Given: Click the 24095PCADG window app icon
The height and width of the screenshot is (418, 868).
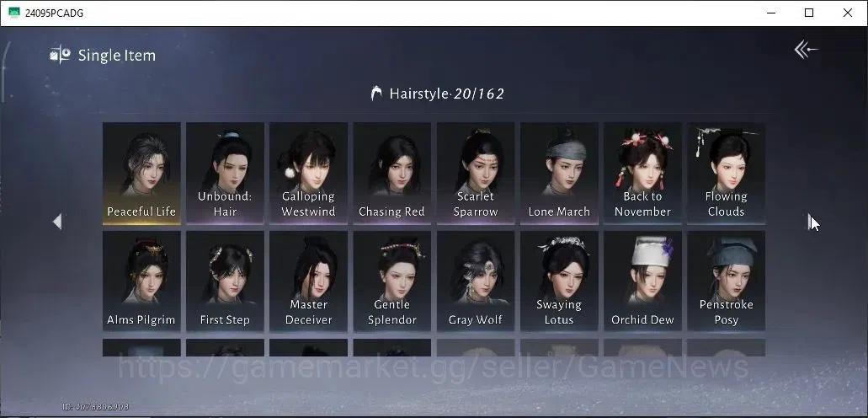Looking at the screenshot, I should coord(14,13).
